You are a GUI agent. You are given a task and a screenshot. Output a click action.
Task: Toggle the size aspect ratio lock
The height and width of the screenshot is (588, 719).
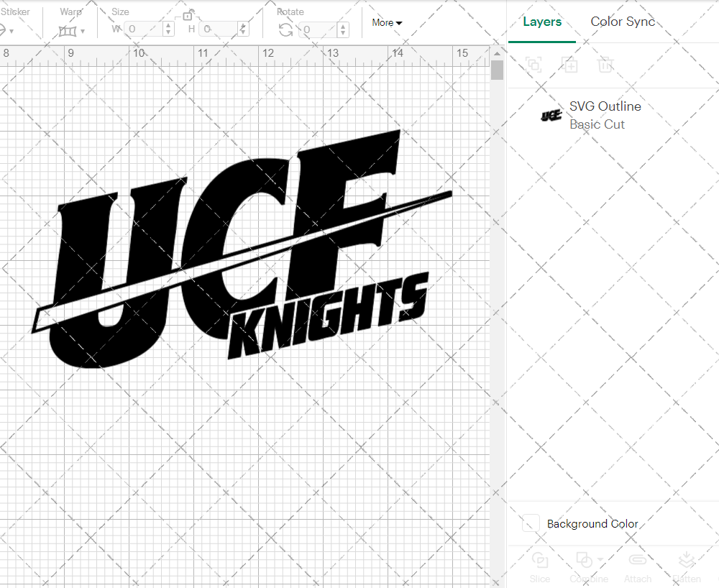click(x=188, y=16)
